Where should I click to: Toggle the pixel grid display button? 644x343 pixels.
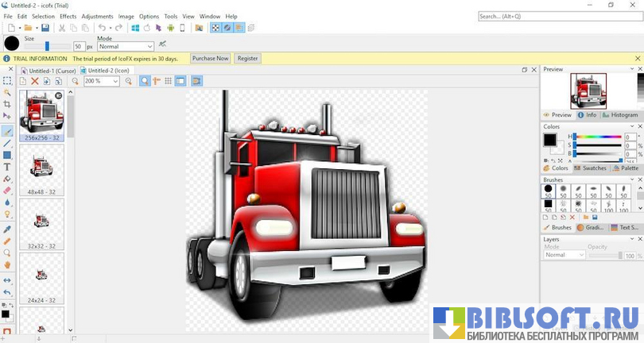point(168,81)
